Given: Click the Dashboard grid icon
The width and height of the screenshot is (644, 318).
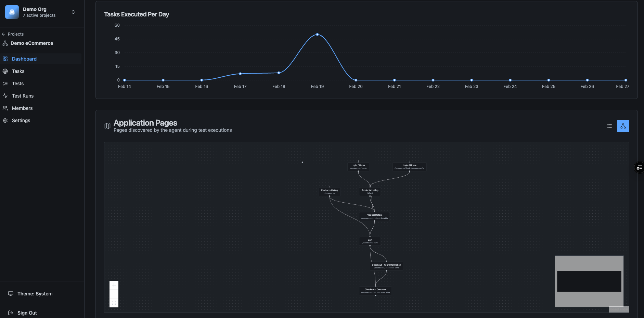Looking at the screenshot, I should point(5,59).
